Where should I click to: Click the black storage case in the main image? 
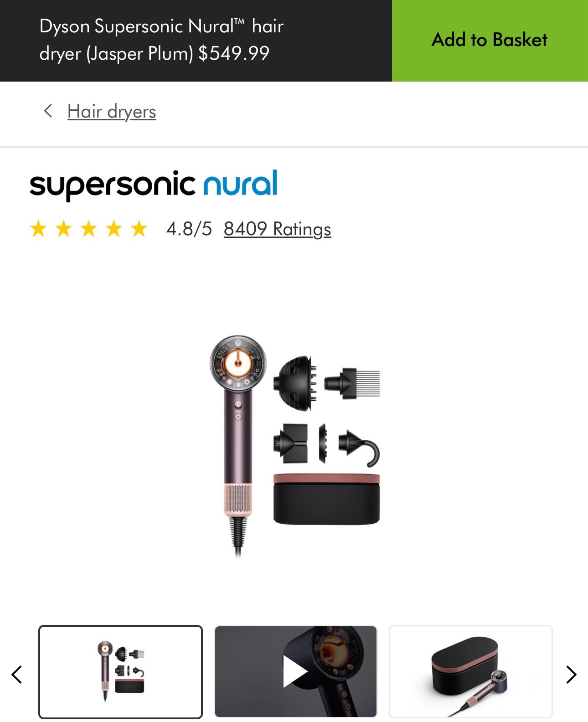pyautogui.click(x=326, y=499)
